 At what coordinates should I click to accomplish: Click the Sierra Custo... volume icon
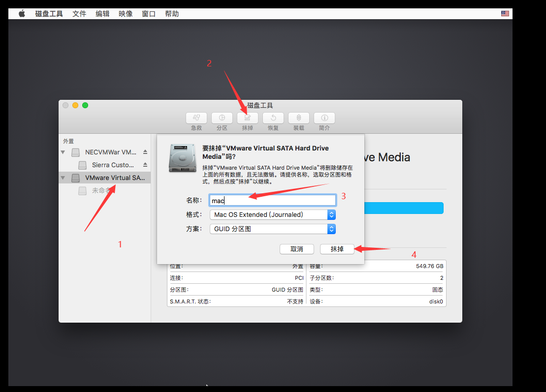83,165
